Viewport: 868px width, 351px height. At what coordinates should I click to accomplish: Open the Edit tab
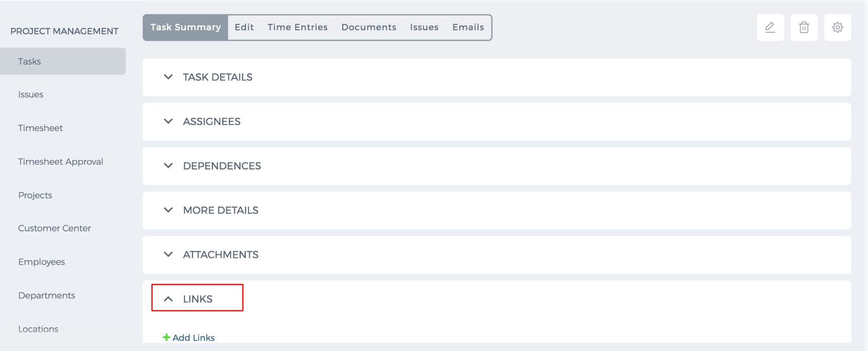(244, 27)
